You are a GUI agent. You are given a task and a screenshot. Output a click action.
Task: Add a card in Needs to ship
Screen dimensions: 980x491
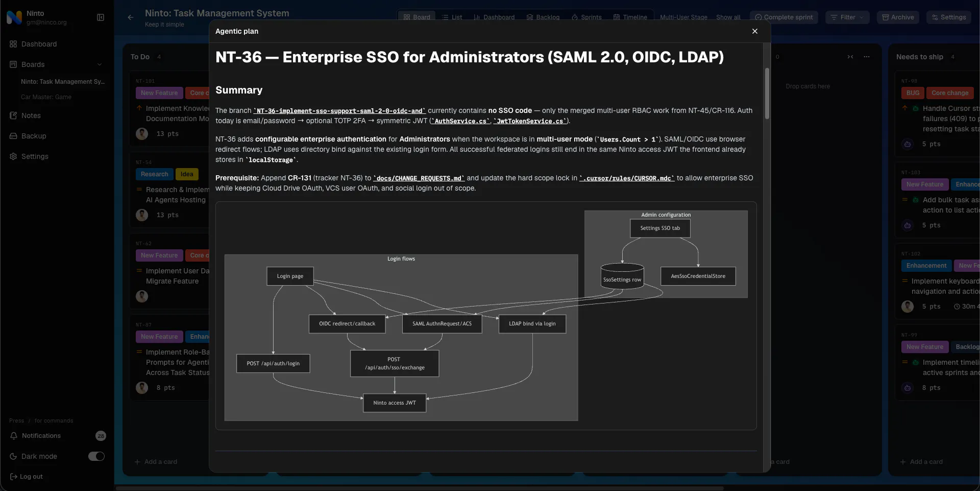pos(921,462)
